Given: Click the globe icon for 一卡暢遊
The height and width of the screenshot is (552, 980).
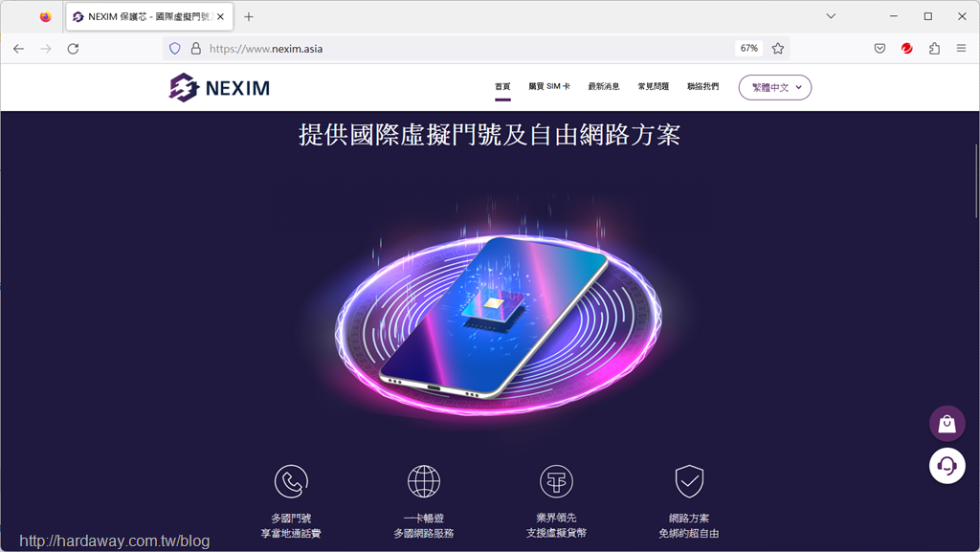Looking at the screenshot, I should click(x=424, y=481).
